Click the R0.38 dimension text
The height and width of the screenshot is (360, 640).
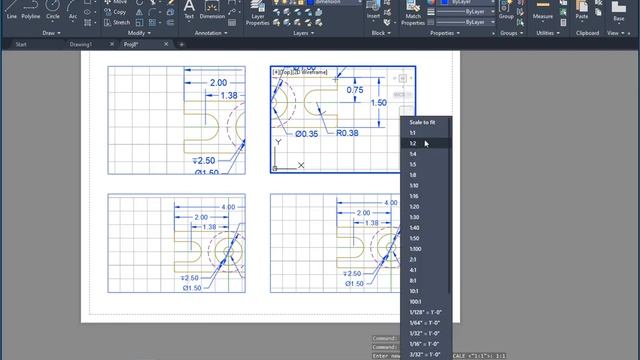click(347, 133)
